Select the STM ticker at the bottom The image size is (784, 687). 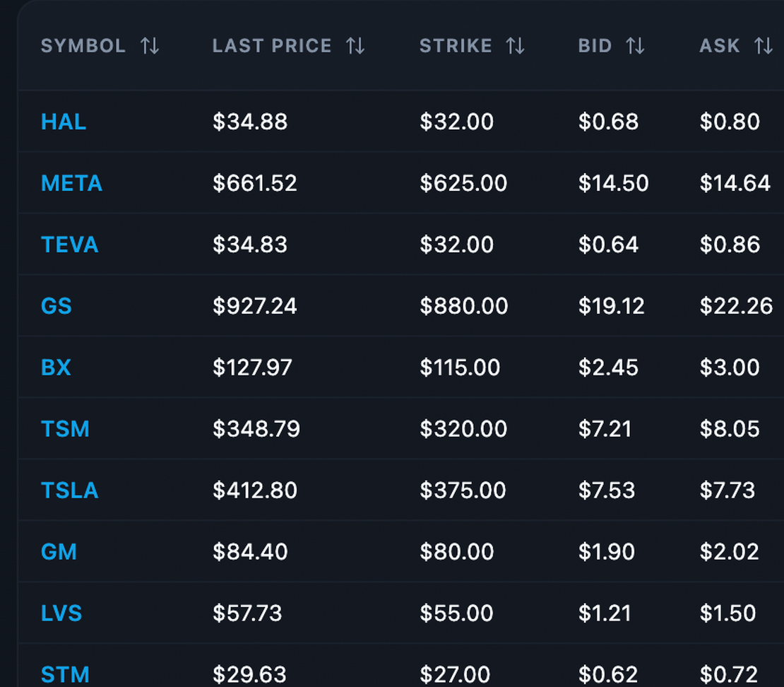tap(65, 673)
